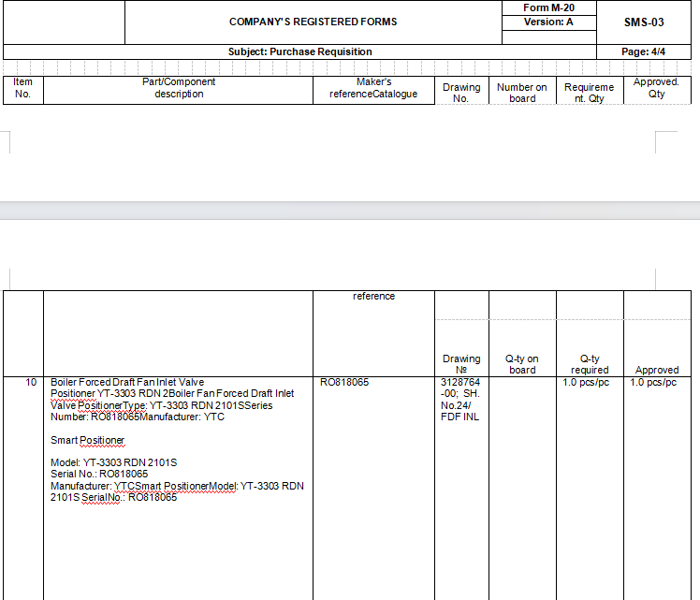Click the "SMS-03" document code cell
Image resolution: width=700 pixels, height=600 pixels.
pos(644,22)
